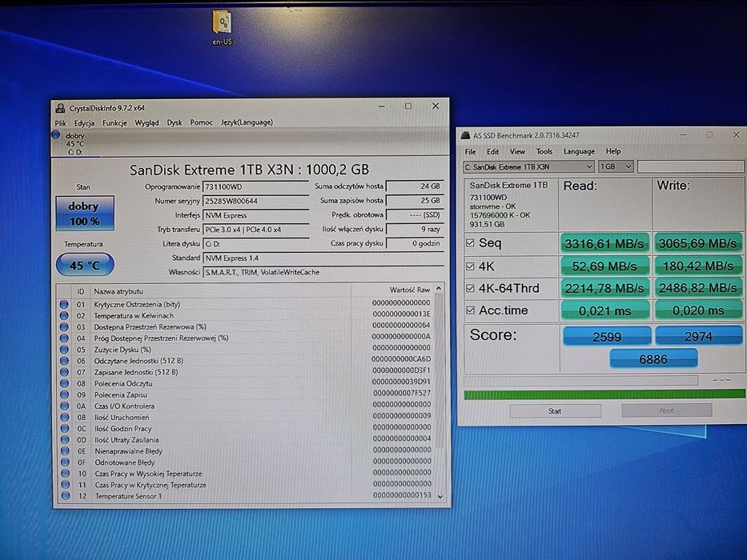Screen dimensions: 747x560
Task: Open Edit menu in AS SSD Benchmark
Action: (492, 151)
